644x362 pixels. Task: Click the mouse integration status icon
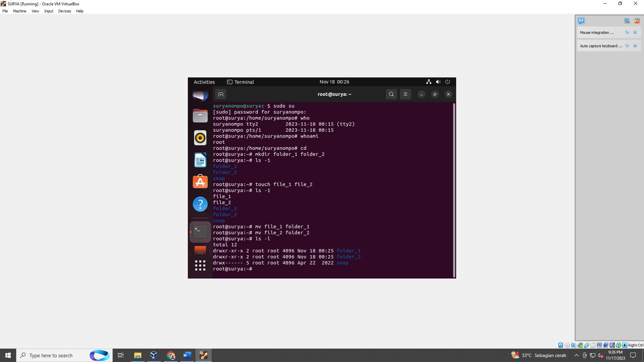[619, 345]
